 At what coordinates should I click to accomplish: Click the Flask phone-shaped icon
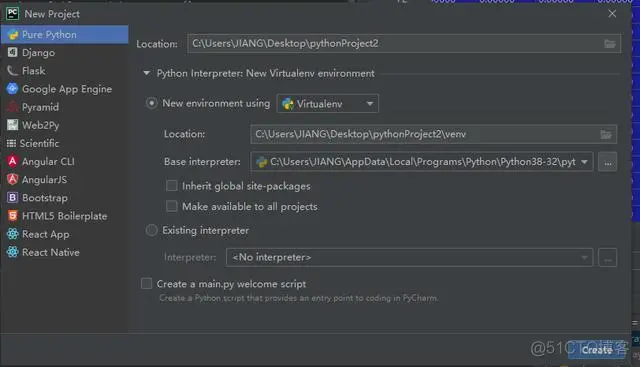13,71
